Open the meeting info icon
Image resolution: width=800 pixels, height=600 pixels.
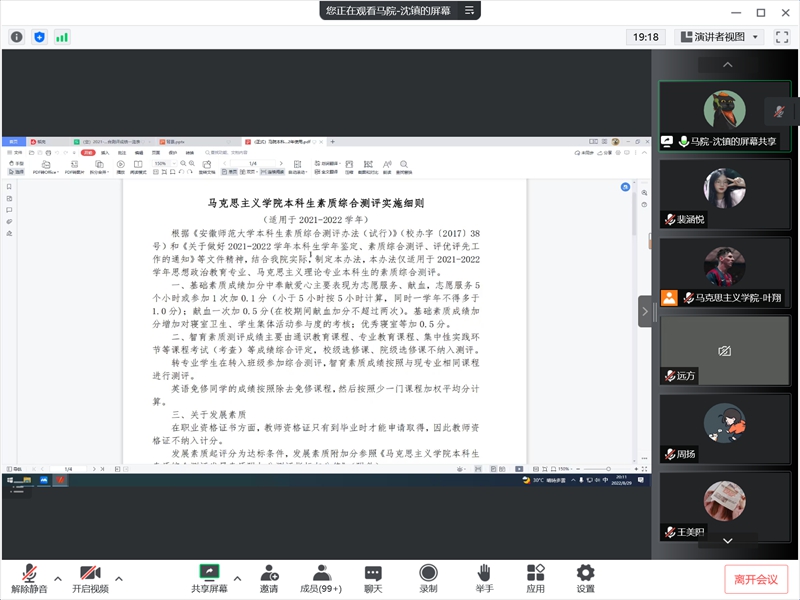(17, 37)
